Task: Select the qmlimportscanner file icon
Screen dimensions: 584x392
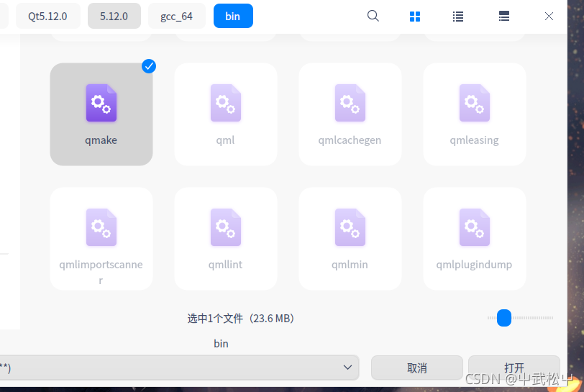Action: point(101,227)
